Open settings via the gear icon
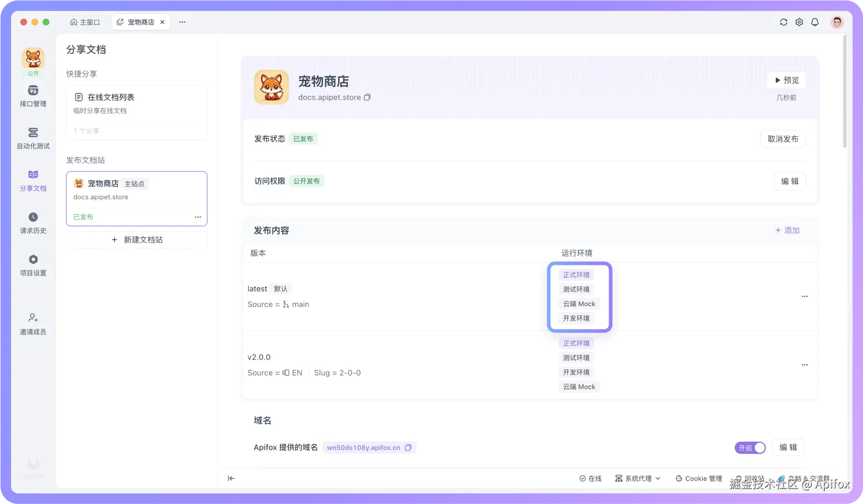 pyautogui.click(x=799, y=22)
